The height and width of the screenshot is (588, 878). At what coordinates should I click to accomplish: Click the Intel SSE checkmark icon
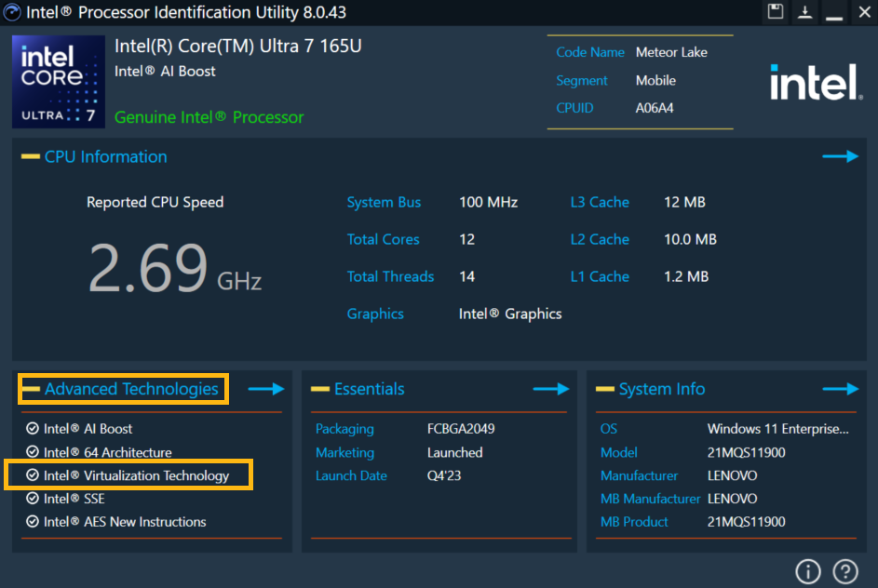[x=33, y=499]
